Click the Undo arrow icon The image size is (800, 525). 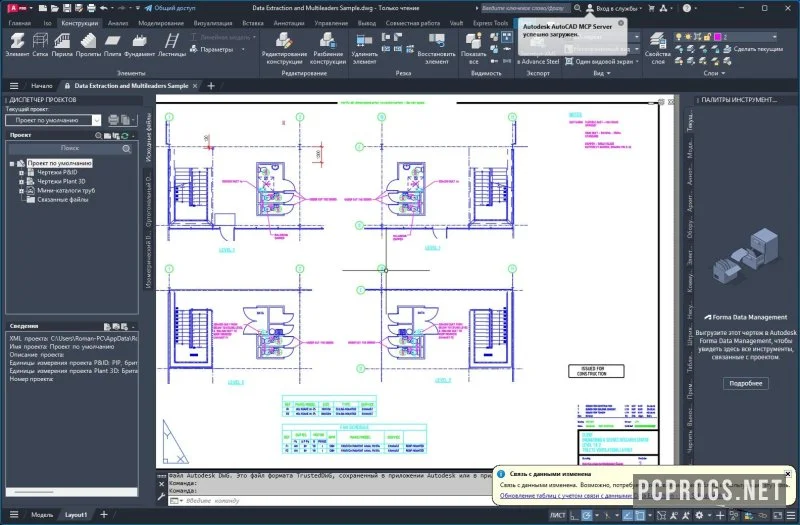click(x=104, y=8)
